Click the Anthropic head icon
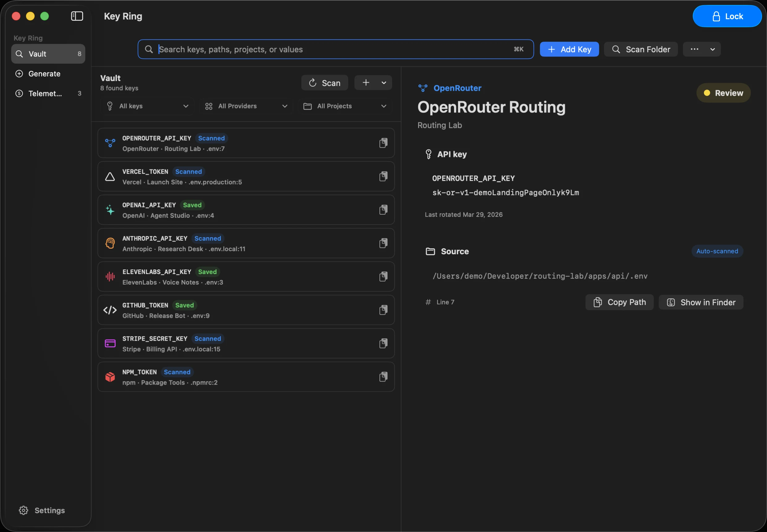Image resolution: width=767 pixels, height=532 pixels. coord(110,243)
